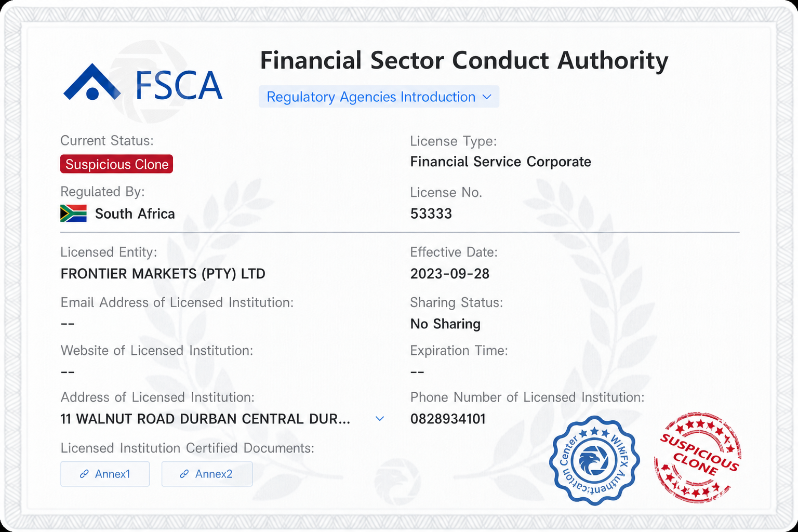The image size is (798, 532).
Task: Click the effective date 2023-09-28
Action: point(450,274)
